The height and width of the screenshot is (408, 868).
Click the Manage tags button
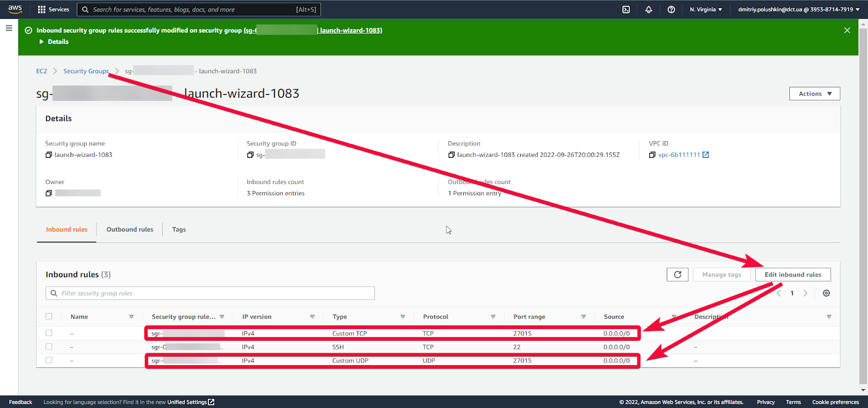pyautogui.click(x=722, y=275)
